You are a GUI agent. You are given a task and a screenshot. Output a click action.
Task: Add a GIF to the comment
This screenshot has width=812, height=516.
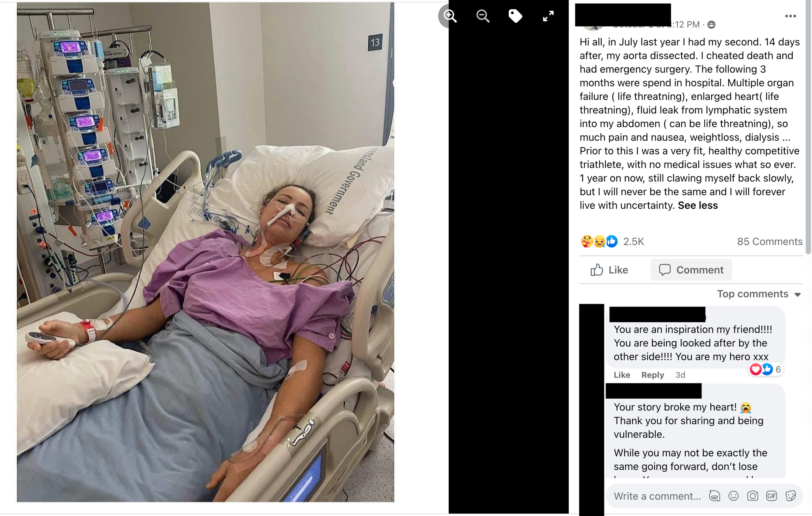pyautogui.click(x=771, y=496)
